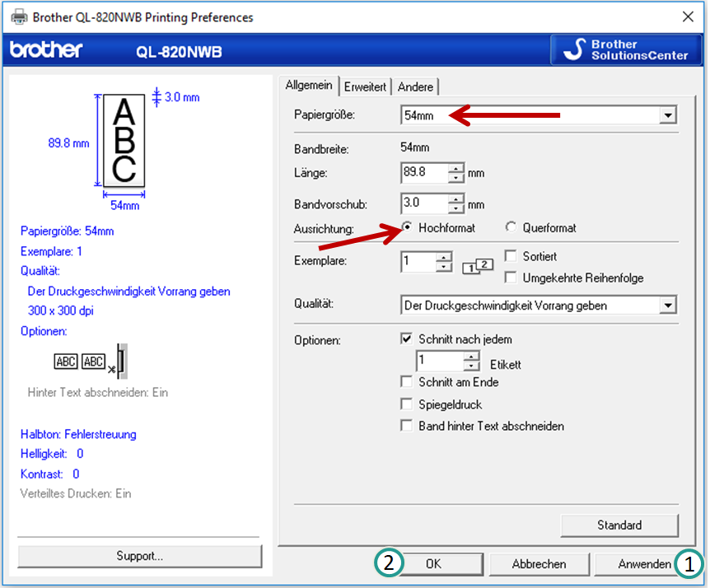Click the 'Verteiltes Drucken: Ein' text
The width and height of the screenshot is (710, 588).
click(x=76, y=493)
